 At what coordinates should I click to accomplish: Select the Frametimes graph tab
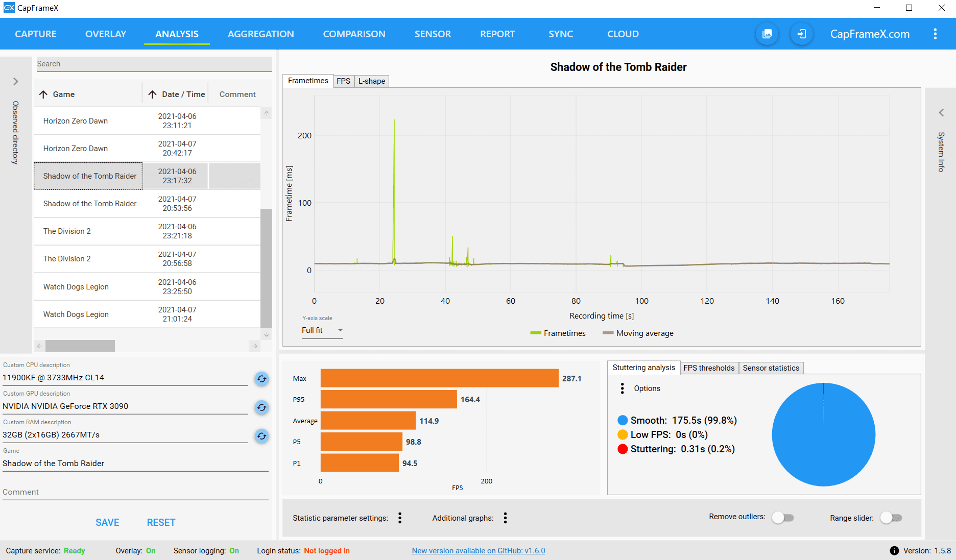308,81
